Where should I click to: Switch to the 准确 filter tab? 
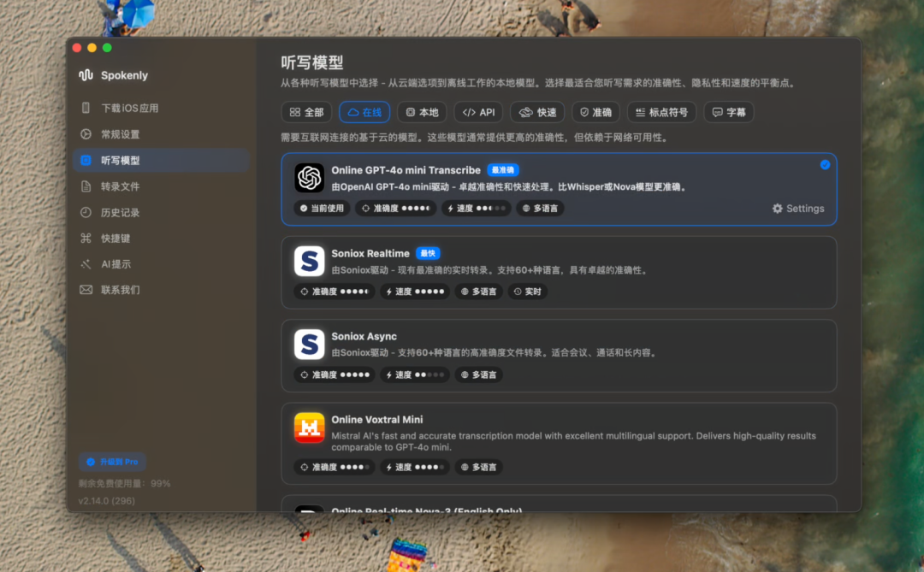pyautogui.click(x=595, y=112)
